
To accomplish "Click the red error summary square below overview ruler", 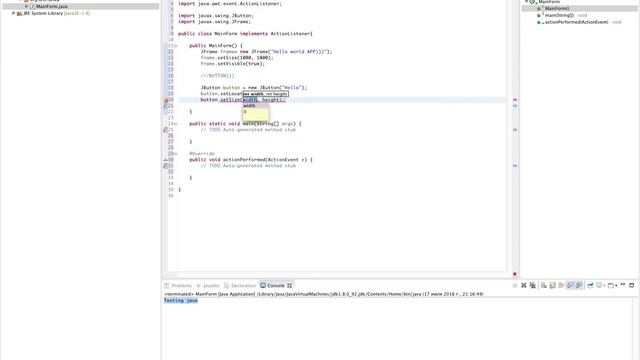I will (515, 274).
